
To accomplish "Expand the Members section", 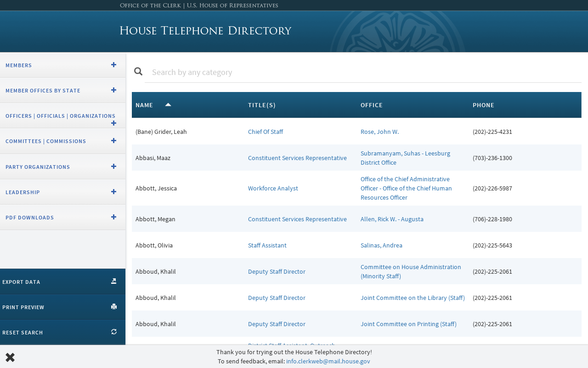I will pyautogui.click(x=113, y=64).
